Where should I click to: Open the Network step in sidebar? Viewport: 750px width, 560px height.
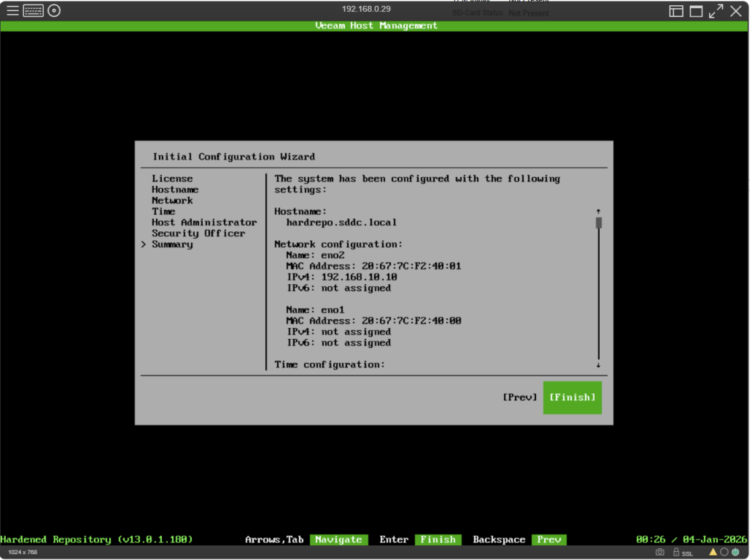coord(172,201)
